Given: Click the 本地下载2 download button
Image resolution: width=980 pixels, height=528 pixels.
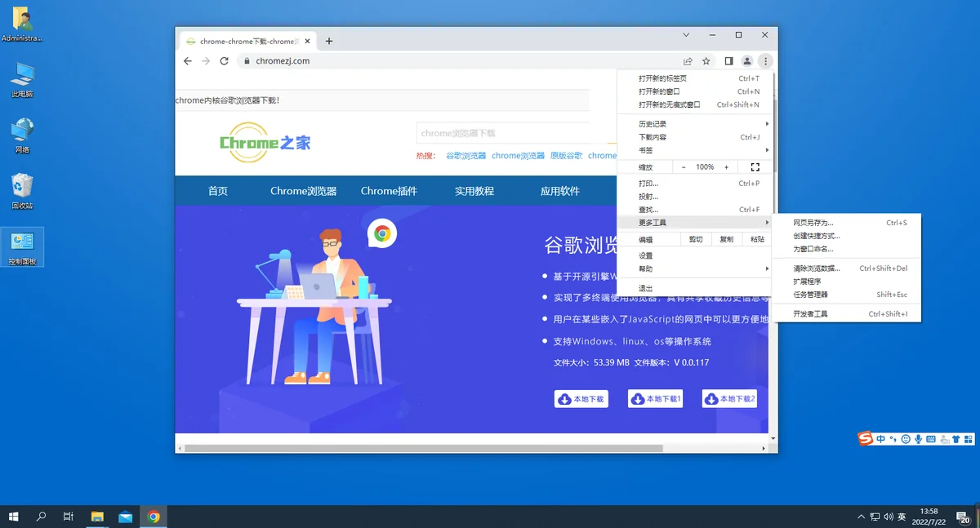Looking at the screenshot, I should click(x=729, y=399).
